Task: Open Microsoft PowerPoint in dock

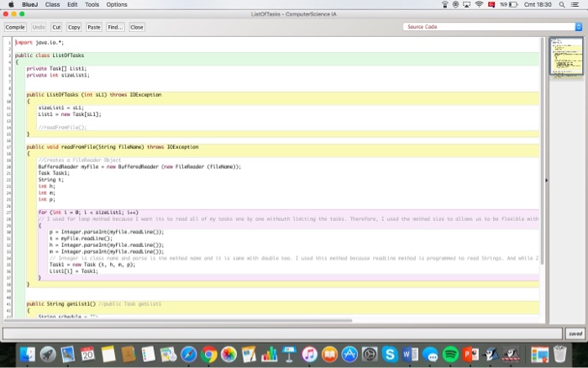Action: (470, 354)
